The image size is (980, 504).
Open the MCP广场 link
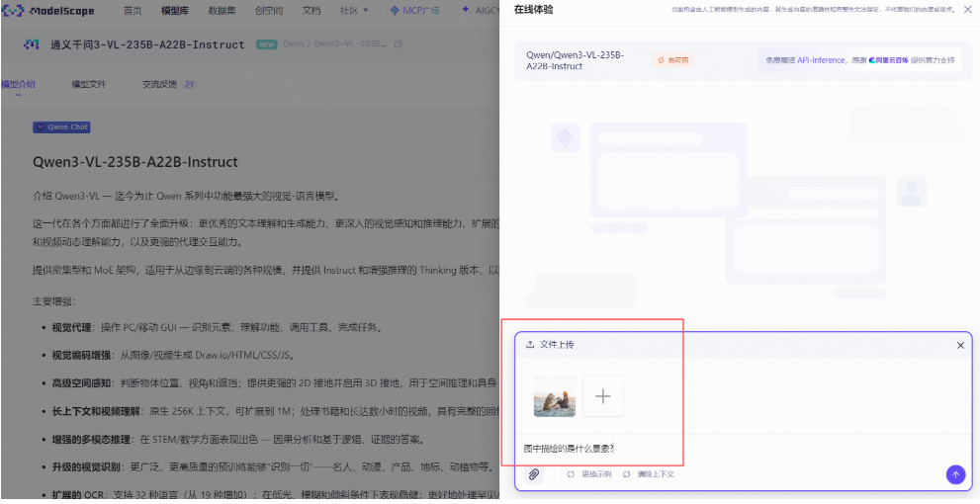(x=414, y=11)
